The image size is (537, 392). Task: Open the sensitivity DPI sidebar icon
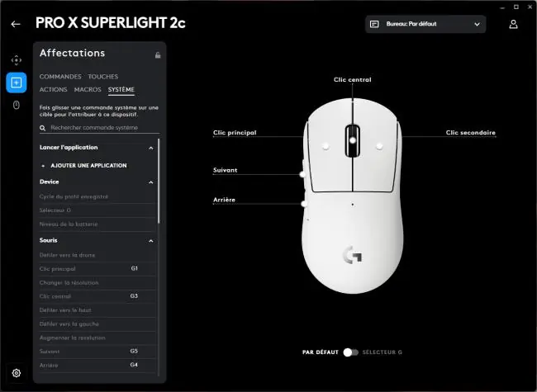click(x=16, y=60)
